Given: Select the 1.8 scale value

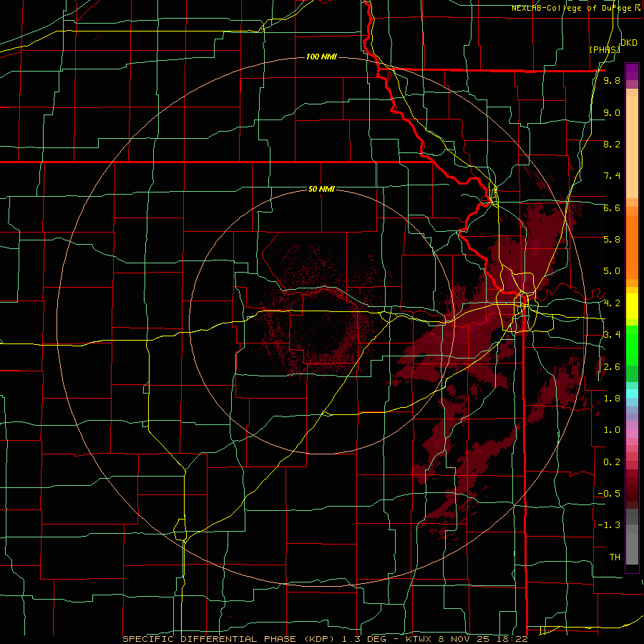Looking at the screenshot, I should (x=612, y=399).
